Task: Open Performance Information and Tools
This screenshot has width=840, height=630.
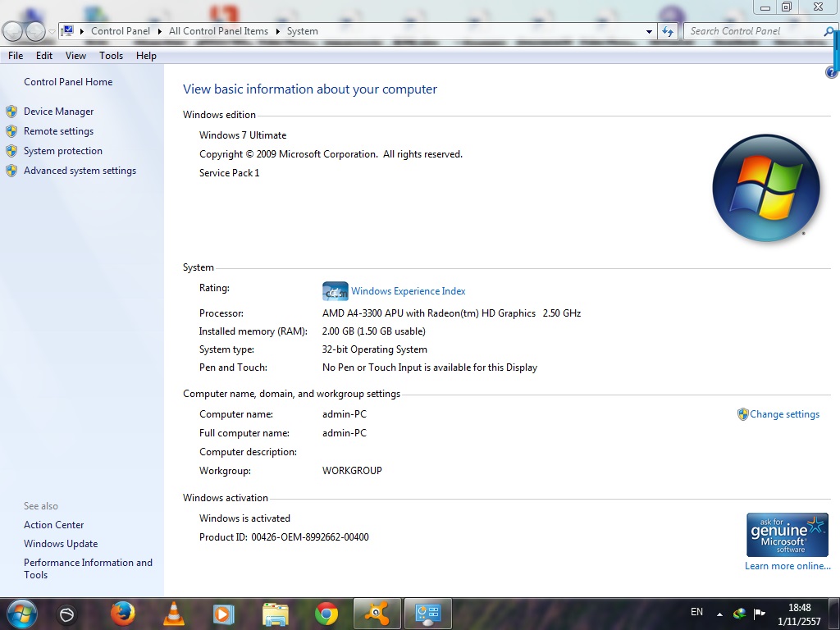Action: (88, 568)
